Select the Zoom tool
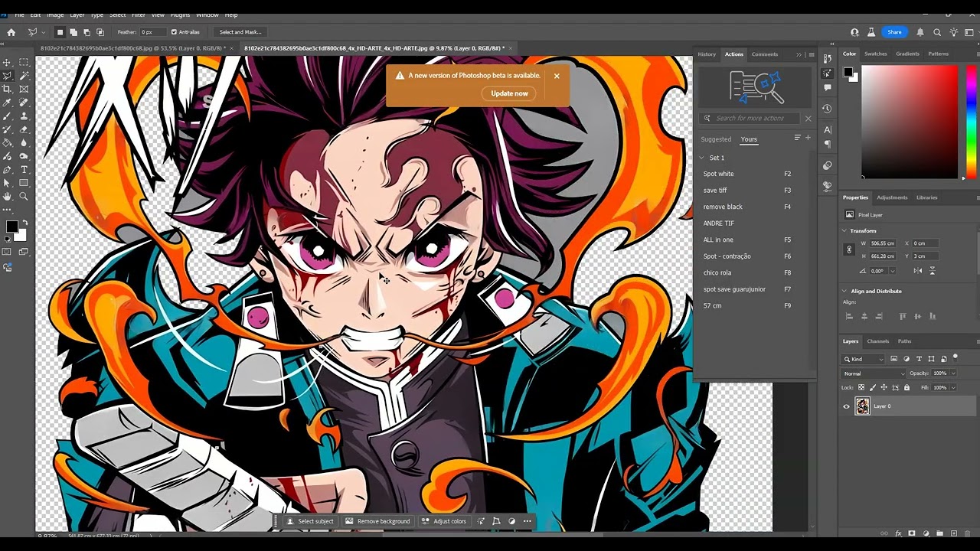Viewport: 980px width, 551px height. (x=24, y=197)
